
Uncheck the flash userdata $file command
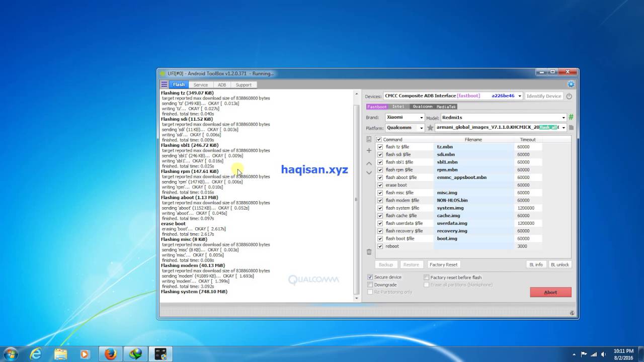point(380,223)
